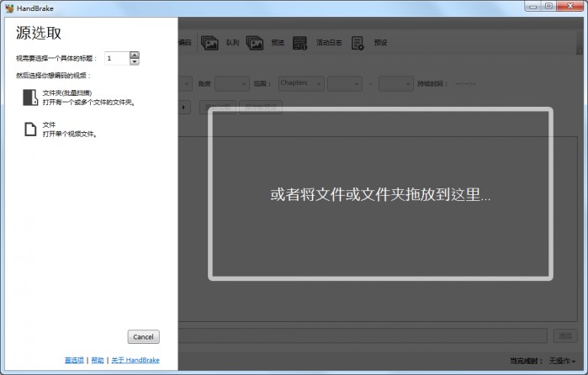Screen dimensions: 588x375
Task: Click the browse (浏览) button at bottom right
Action: tap(565, 335)
